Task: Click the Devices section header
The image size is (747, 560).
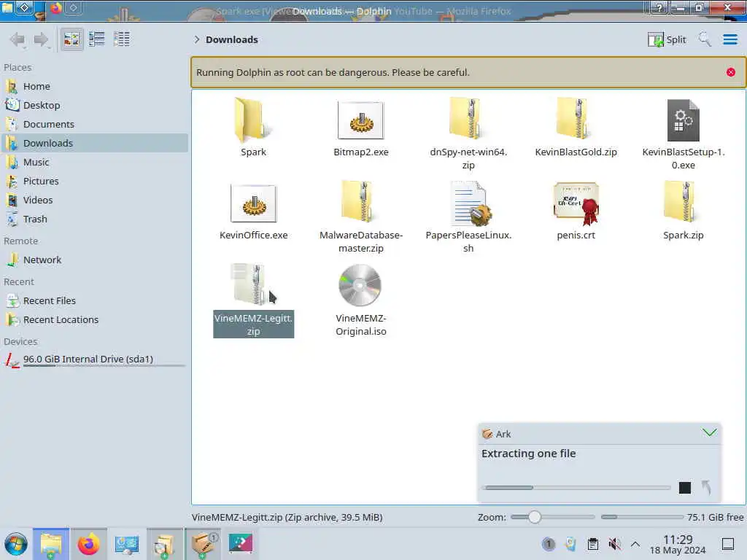Action: pyautogui.click(x=20, y=341)
